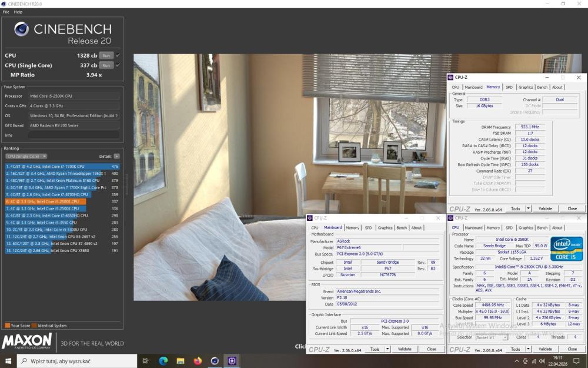Toggle the CPU test checkmark
This screenshot has height=368, width=588.
[118, 55]
